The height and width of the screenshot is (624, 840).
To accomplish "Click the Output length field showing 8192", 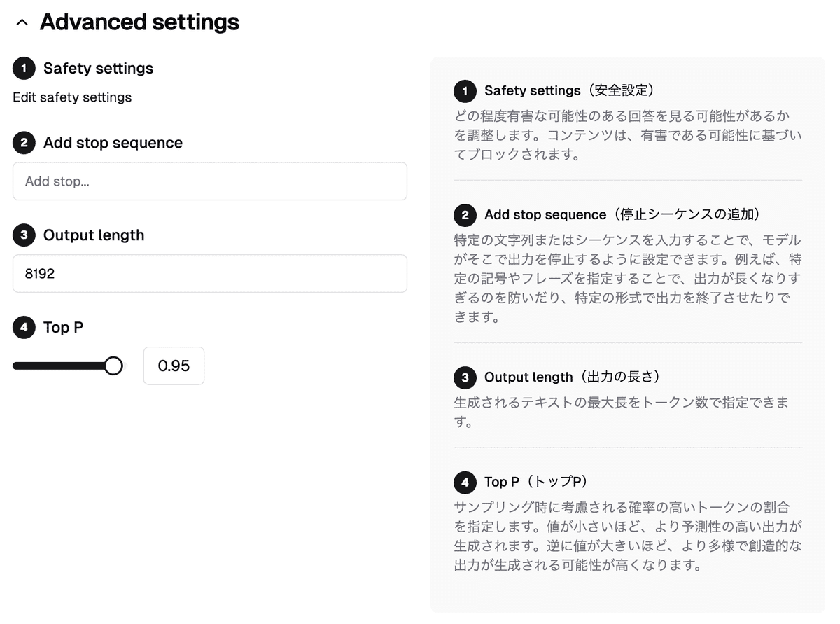I will [x=210, y=274].
